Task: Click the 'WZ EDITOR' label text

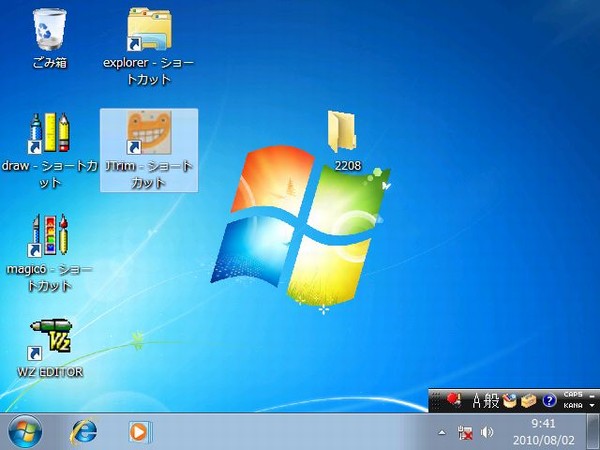Action: 50,372
